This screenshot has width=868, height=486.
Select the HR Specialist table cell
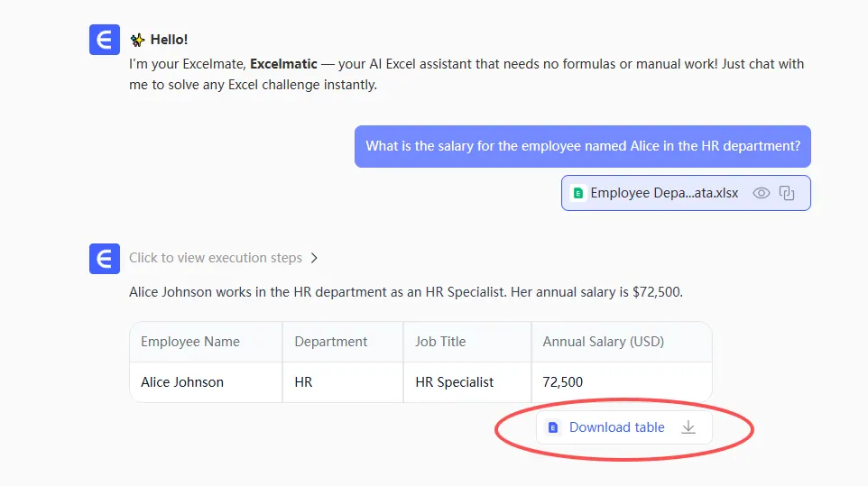pyautogui.click(x=454, y=382)
